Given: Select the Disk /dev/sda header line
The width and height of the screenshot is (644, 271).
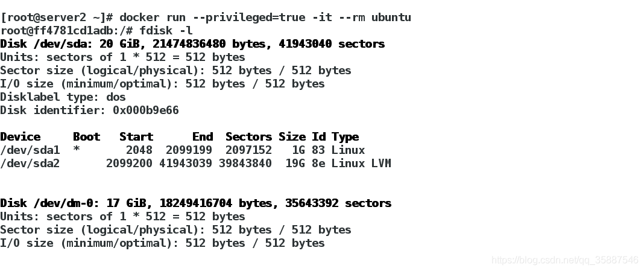Looking at the screenshot, I should pyautogui.click(x=192, y=44).
